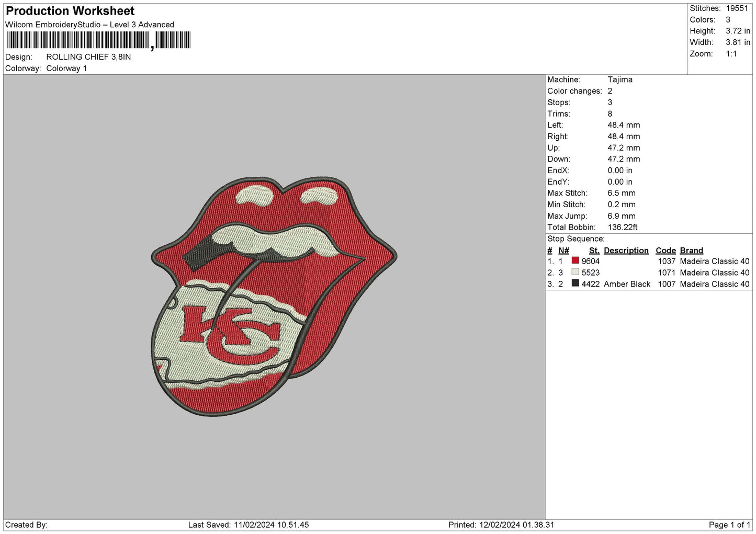Click 'Madeira Classic 40' brand in the 9604 row

click(715, 262)
